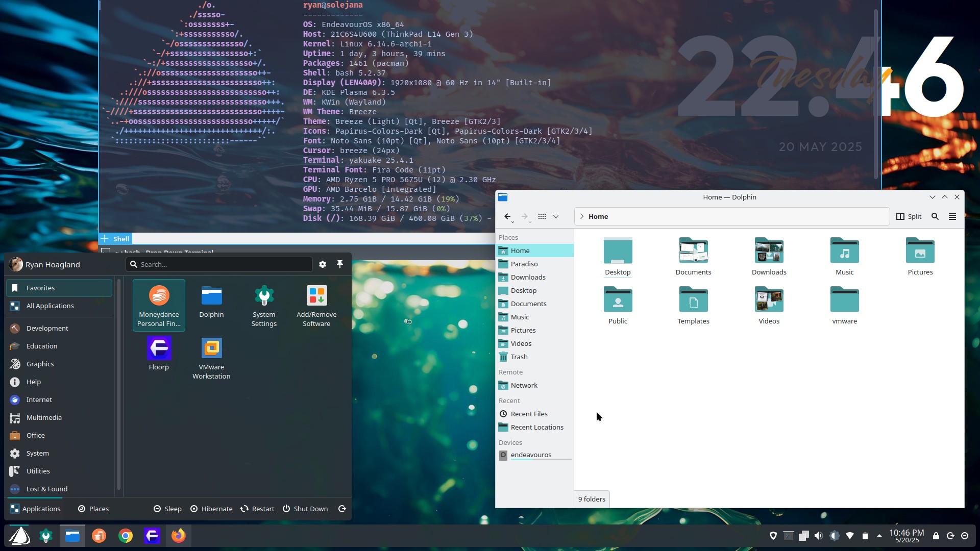This screenshot has width=980, height=551.
Task: Open the Internet category
Action: coord(59,399)
